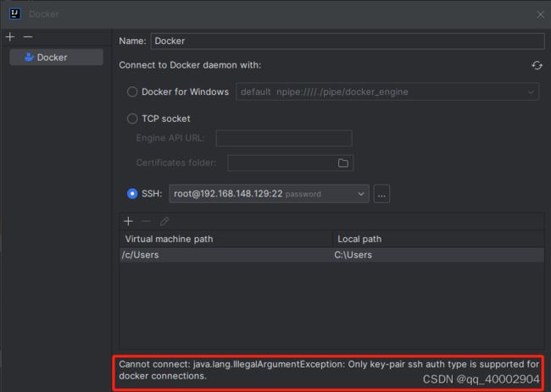
Task: Add a new path mapping with plus icon
Action: click(128, 222)
